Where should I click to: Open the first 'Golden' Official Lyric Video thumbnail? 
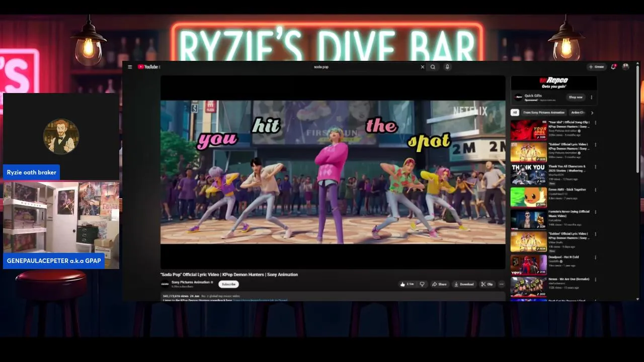(x=529, y=152)
